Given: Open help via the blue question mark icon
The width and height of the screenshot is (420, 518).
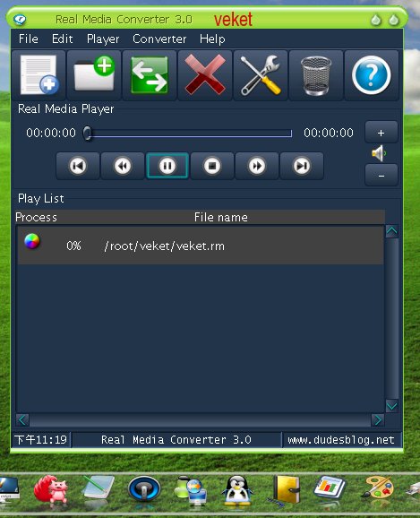Looking at the screenshot, I should pos(372,75).
